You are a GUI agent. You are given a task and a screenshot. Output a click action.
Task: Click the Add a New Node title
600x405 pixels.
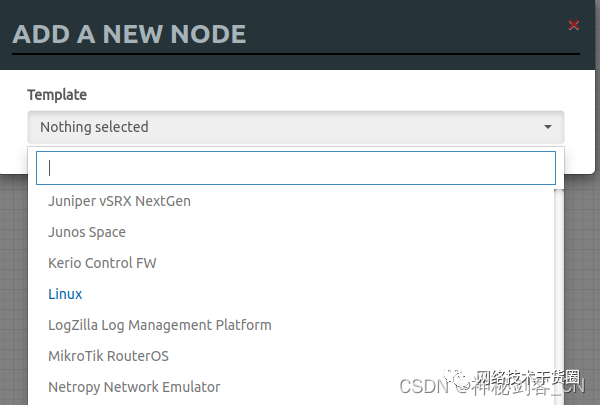(129, 34)
